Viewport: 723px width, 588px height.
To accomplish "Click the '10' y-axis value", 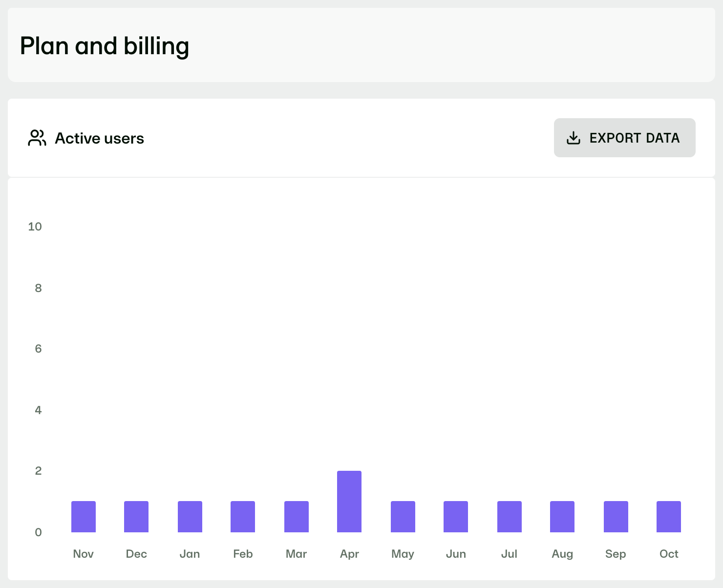I will (x=35, y=227).
